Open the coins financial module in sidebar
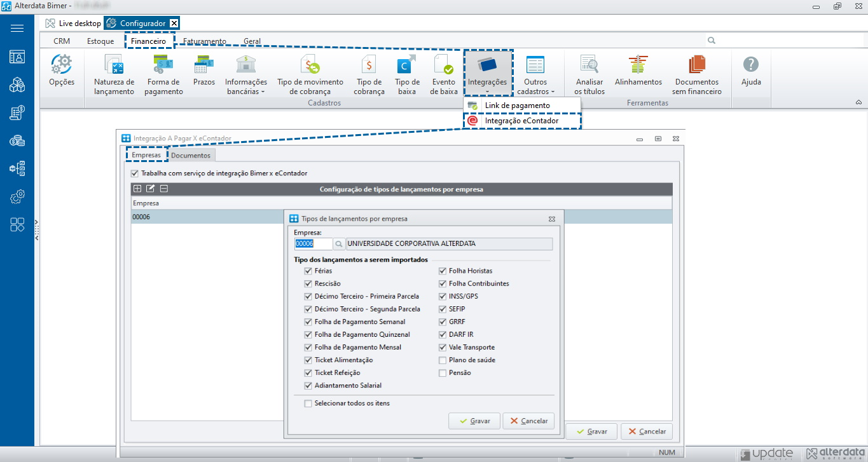 17,141
